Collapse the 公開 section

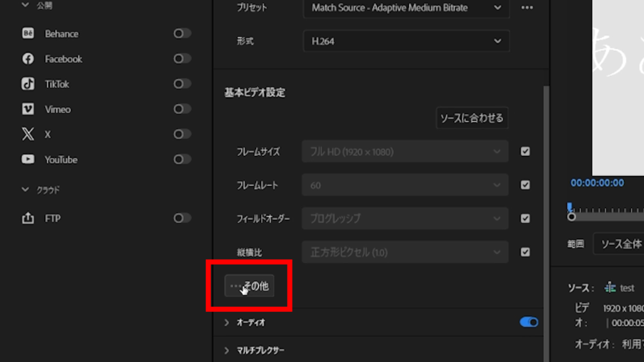[x=25, y=5]
